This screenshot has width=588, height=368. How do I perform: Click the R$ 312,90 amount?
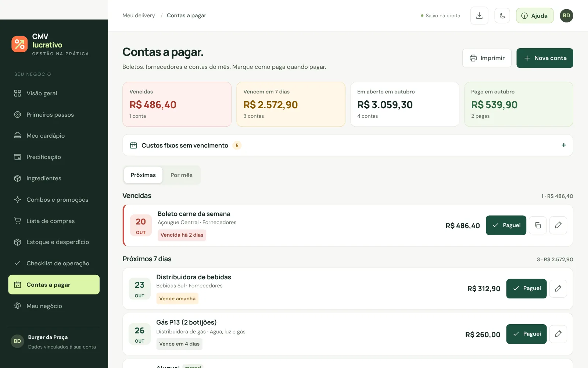tap(484, 289)
